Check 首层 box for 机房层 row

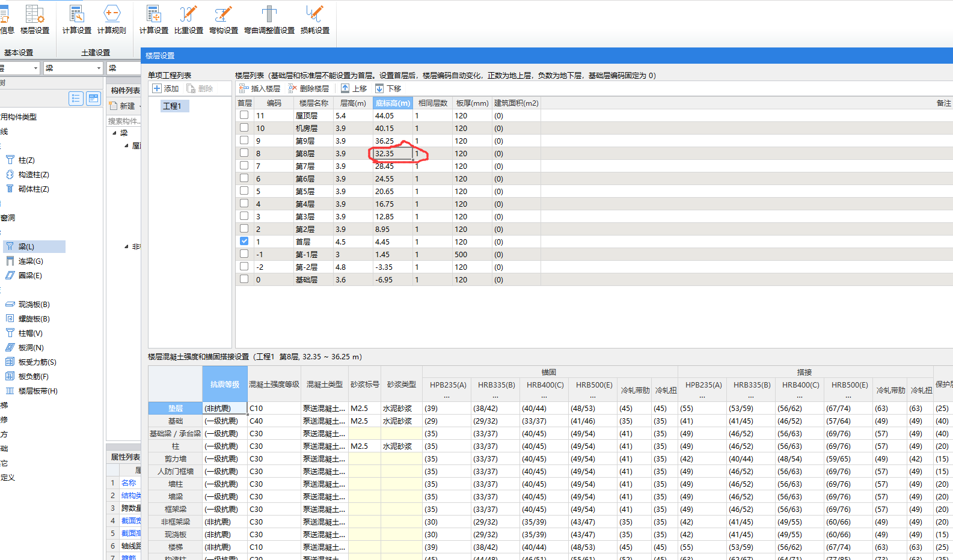pos(244,127)
